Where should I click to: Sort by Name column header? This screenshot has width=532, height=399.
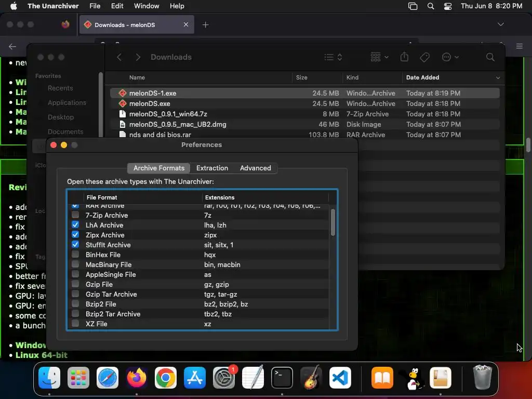pyautogui.click(x=137, y=78)
